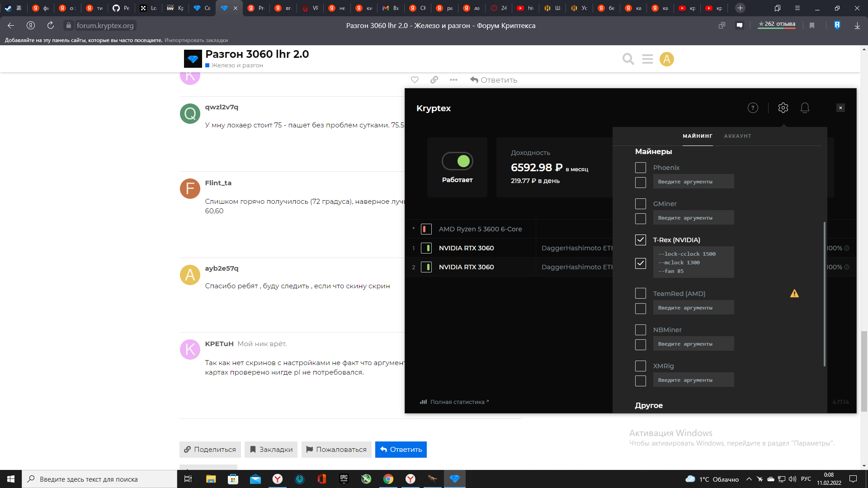
Task: Click the gray Ответить post reply link
Action: pyautogui.click(x=494, y=80)
